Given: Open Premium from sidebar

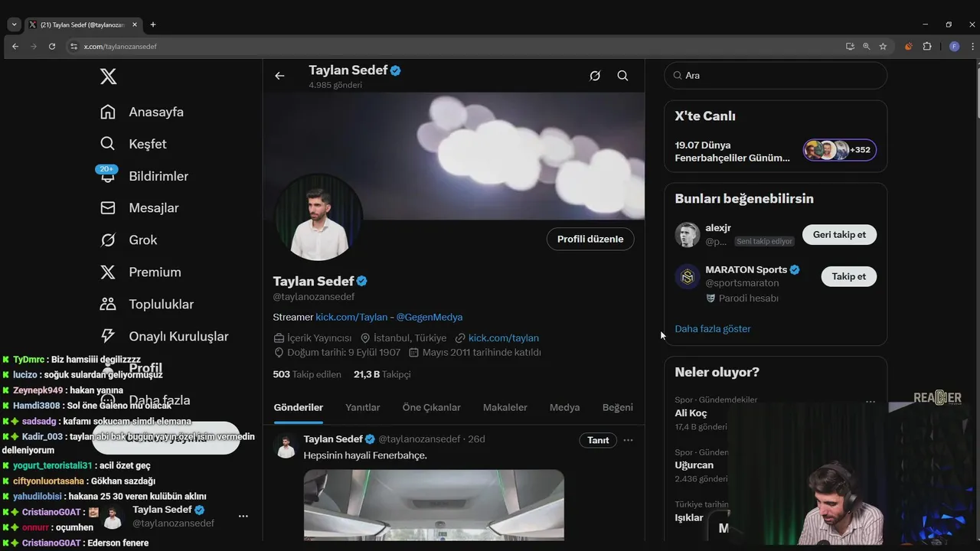Looking at the screenshot, I should click(141, 272).
